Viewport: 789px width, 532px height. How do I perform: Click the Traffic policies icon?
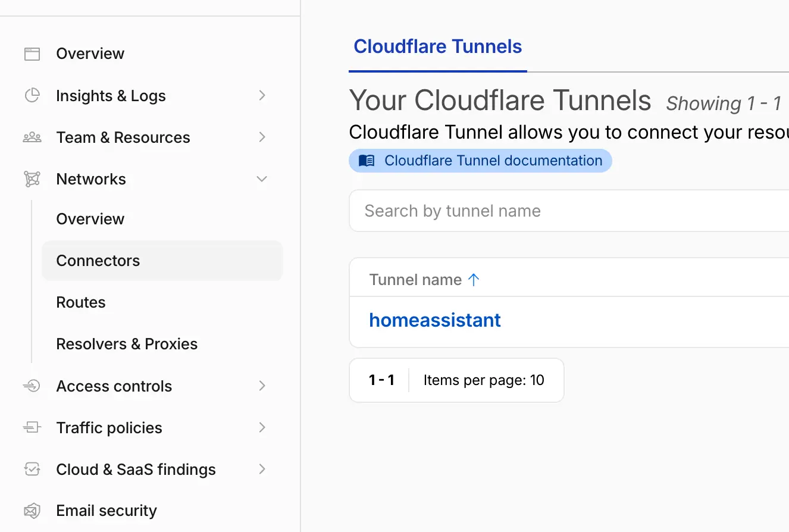coord(32,428)
